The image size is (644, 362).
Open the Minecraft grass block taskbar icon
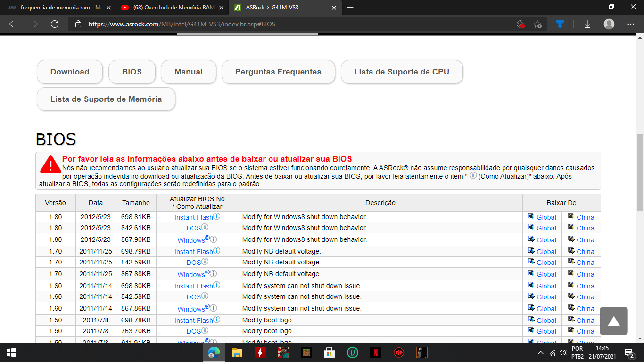click(x=306, y=353)
